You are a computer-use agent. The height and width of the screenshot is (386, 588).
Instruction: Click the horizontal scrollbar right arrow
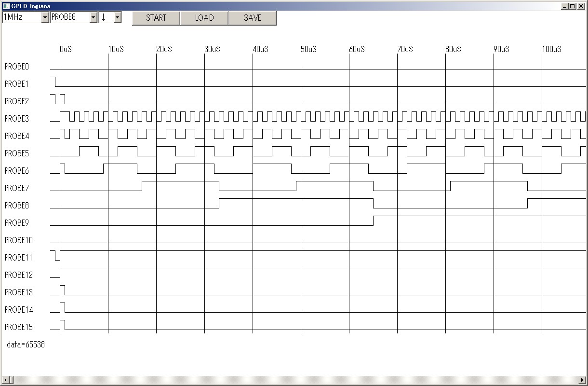(x=583, y=380)
